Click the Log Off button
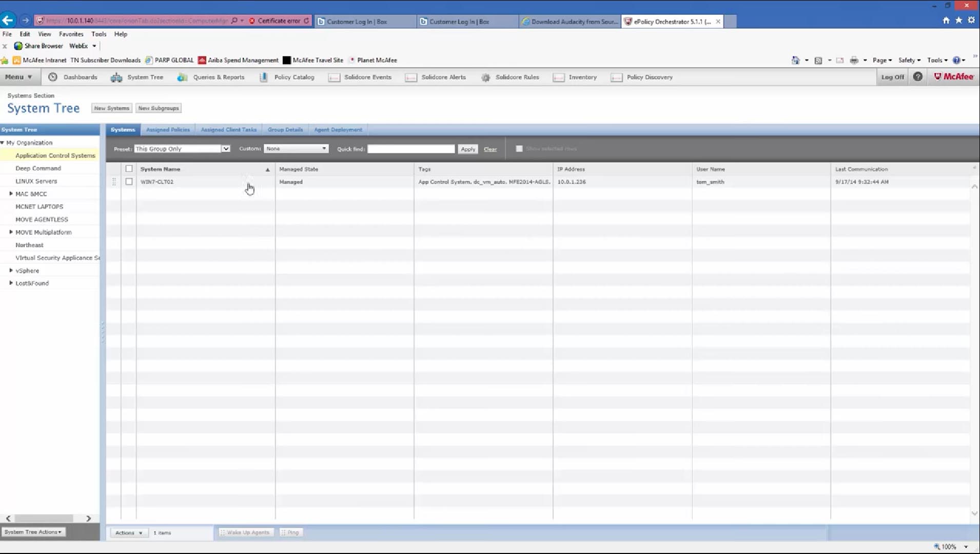Image resolution: width=980 pixels, height=554 pixels. point(893,77)
